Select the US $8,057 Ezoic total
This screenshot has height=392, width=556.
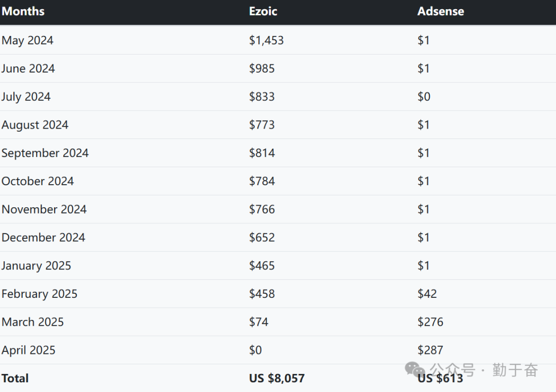pyautogui.click(x=277, y=379)
